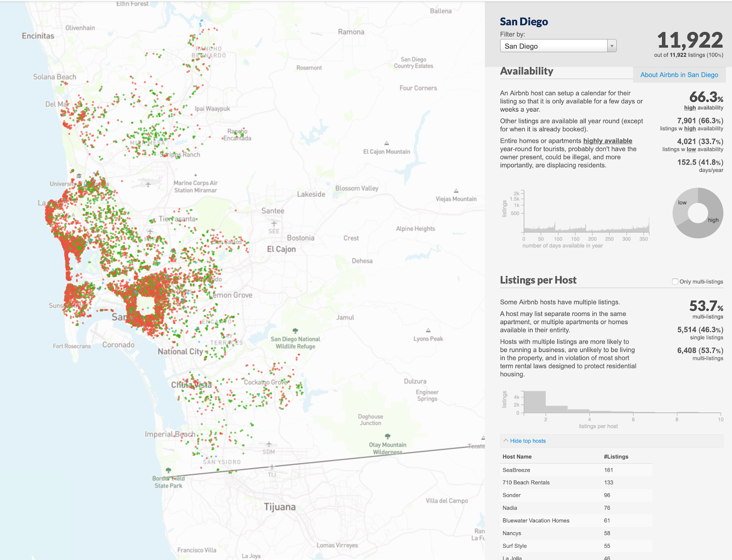The image size is (732, 560).
Task: Click the El Cajon label on the map
Action: 281,249
